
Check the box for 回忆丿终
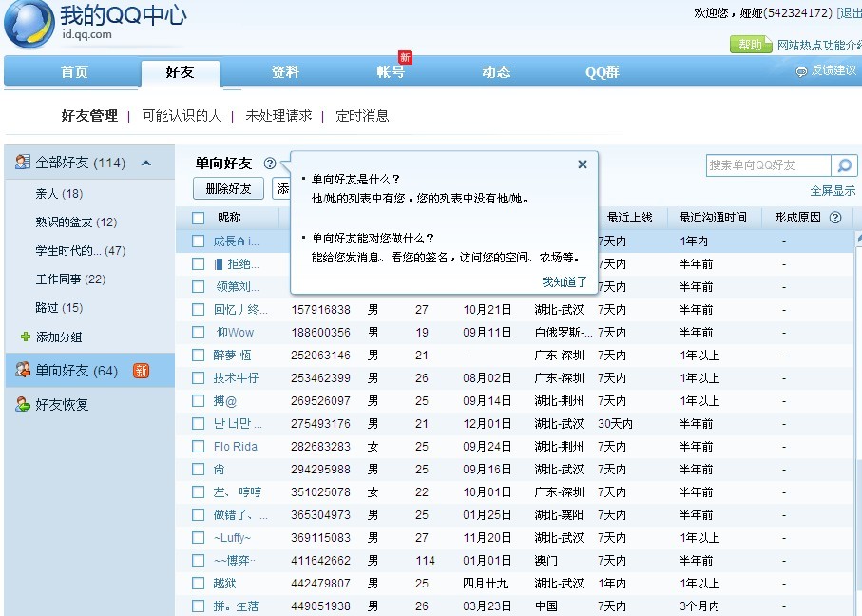click(199, 310)
